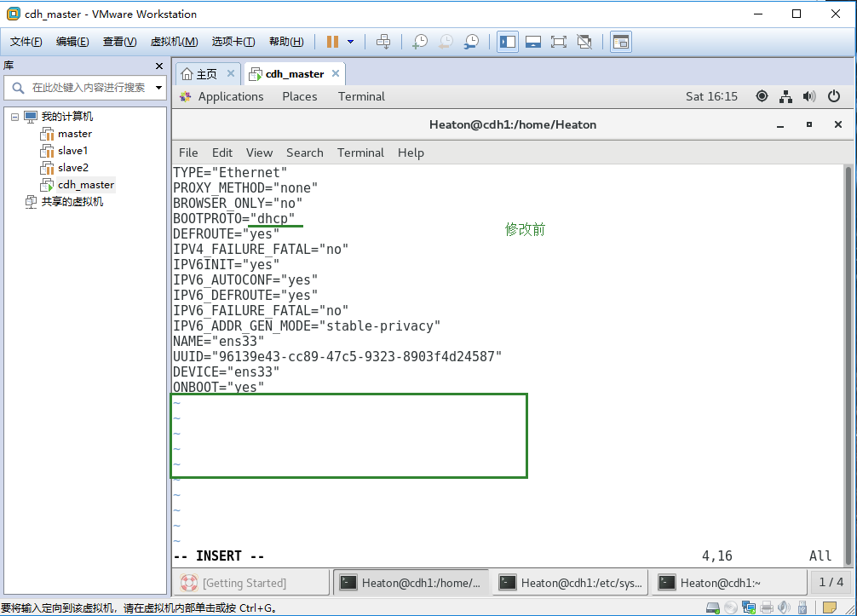Toggle Unity mode icon
857x616 pixels.
pyautogui.click(x=584, y=42)
